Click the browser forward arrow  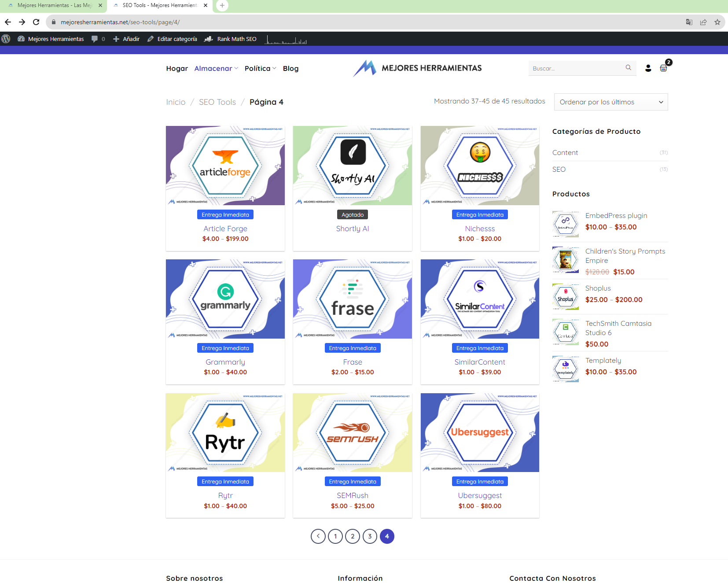(22, 22)
